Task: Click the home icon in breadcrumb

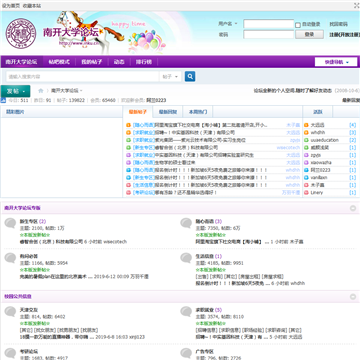Action: click(x=41, y=91)
